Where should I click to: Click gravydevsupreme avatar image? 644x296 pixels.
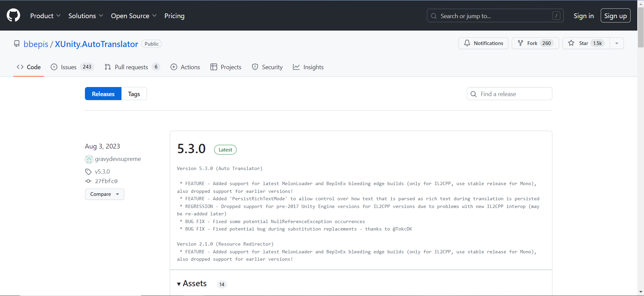coord(89,159)
